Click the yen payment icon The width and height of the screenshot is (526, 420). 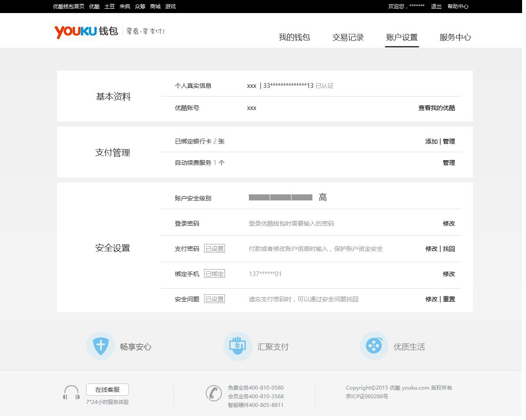point(238,346)
